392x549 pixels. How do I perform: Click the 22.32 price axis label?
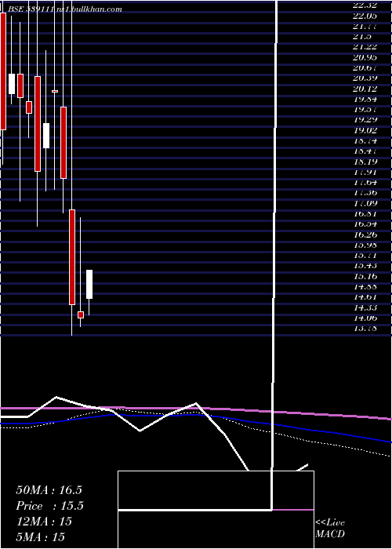pos(365,5)
